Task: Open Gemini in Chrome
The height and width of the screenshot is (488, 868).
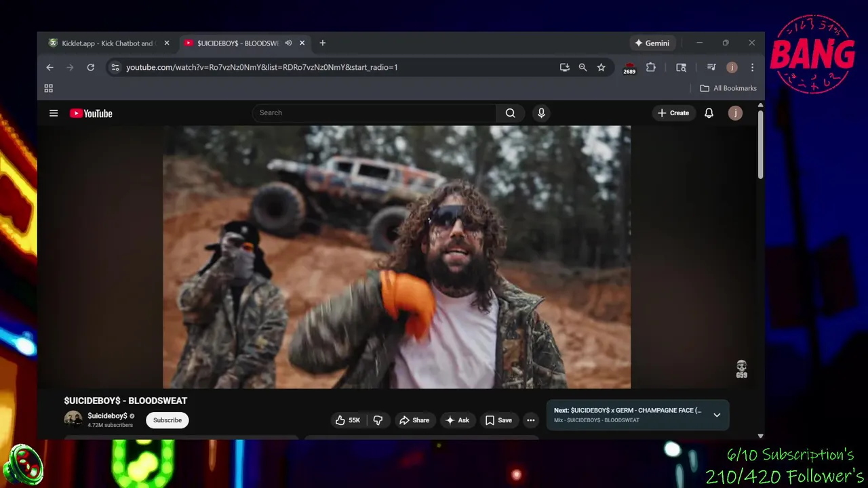Action: [652, 43]
